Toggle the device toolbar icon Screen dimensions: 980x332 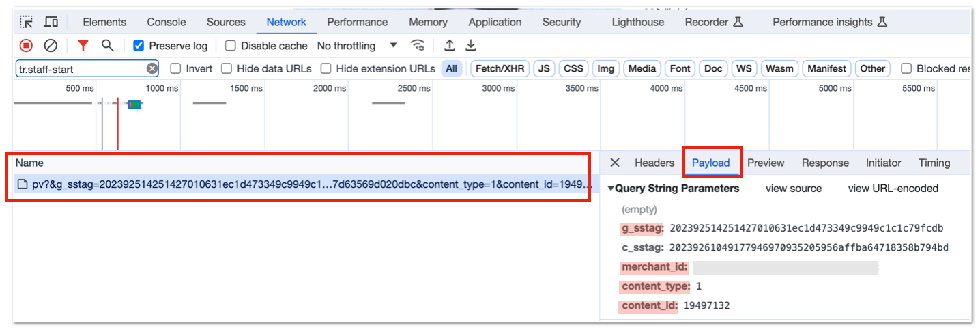tap(51, 22)
